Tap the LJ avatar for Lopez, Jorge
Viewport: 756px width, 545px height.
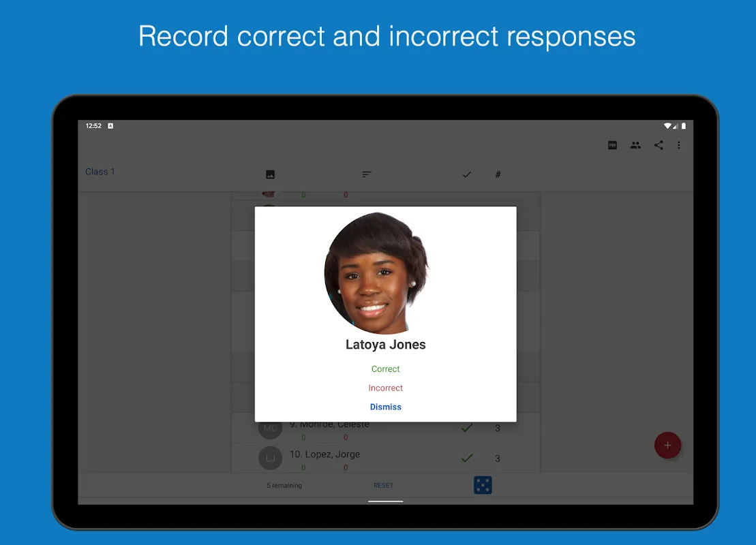(x=270, y=458)
